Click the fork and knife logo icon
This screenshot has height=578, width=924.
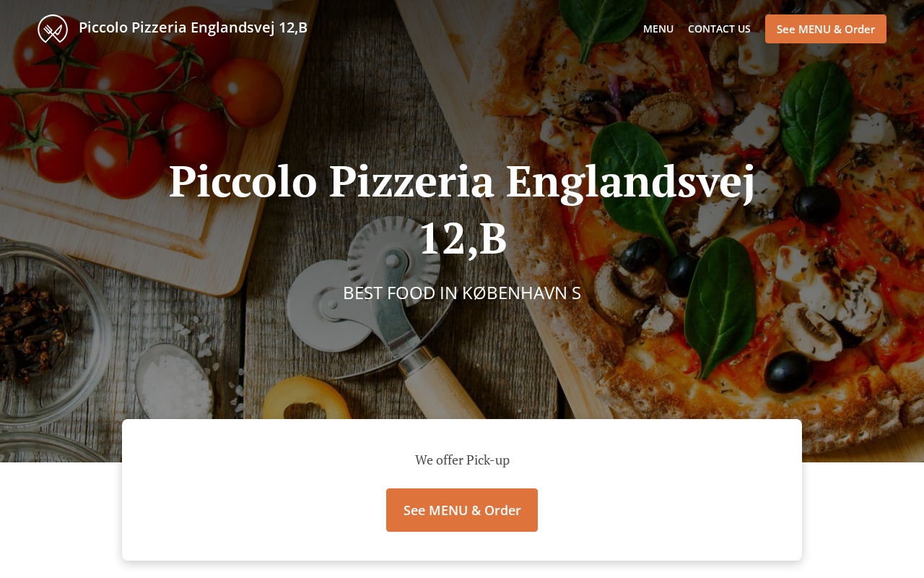[x=53, y=29]
